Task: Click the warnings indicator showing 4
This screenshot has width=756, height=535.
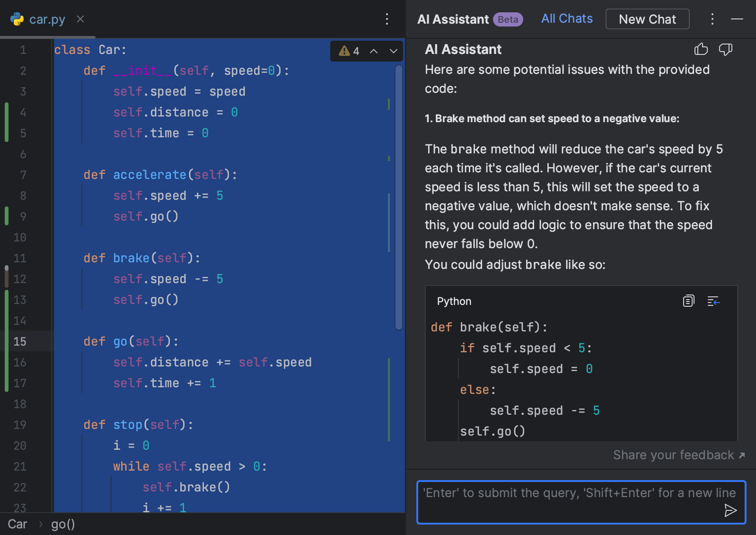Action: pos(350,51)
